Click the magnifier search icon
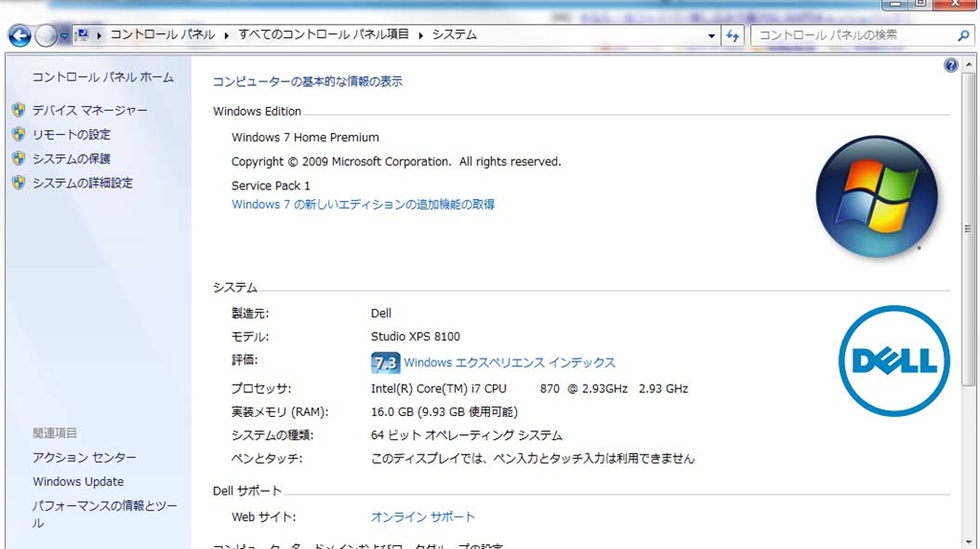Image resolution: width=980 pixels, height=549 pixels. coord(964,35)
